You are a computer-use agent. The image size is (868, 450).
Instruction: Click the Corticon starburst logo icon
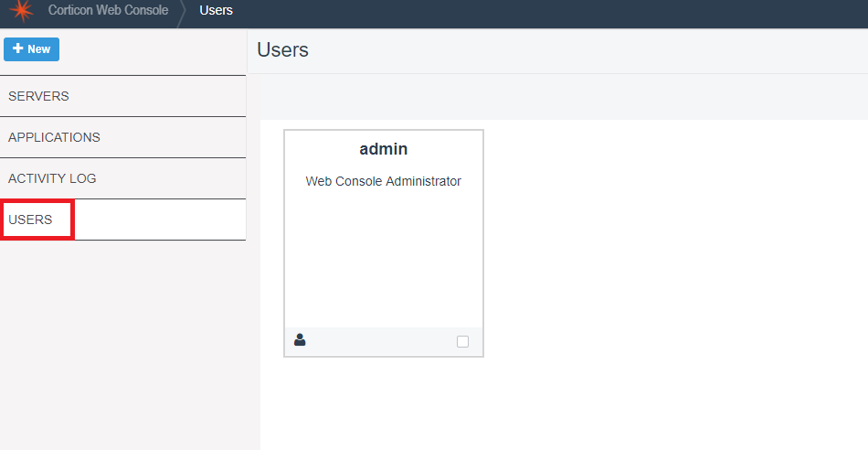(x=22, y=11)
